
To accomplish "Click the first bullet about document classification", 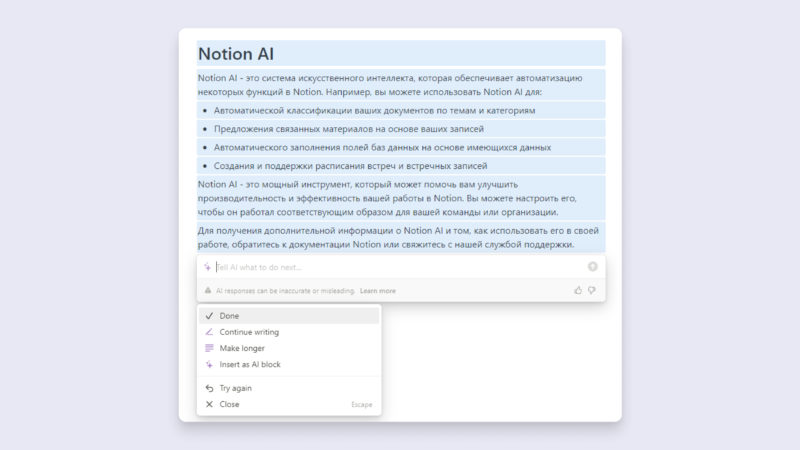I will point(375,110).
